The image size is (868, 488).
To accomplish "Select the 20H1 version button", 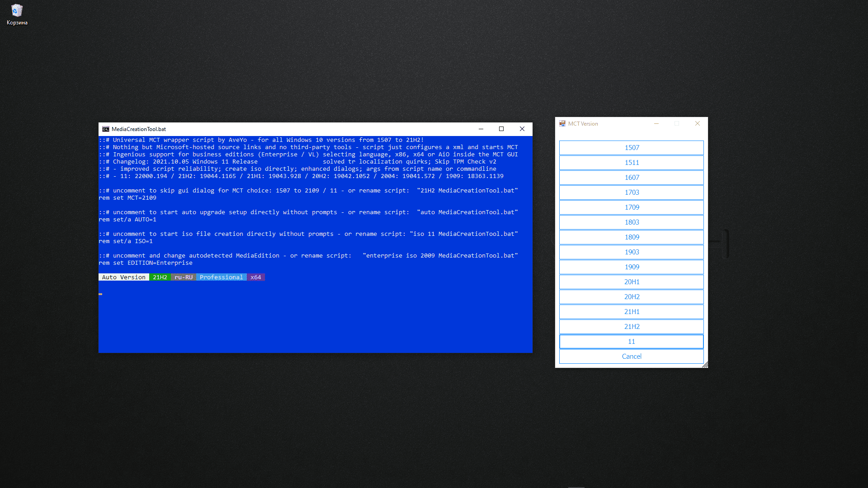I will [632, 282].
